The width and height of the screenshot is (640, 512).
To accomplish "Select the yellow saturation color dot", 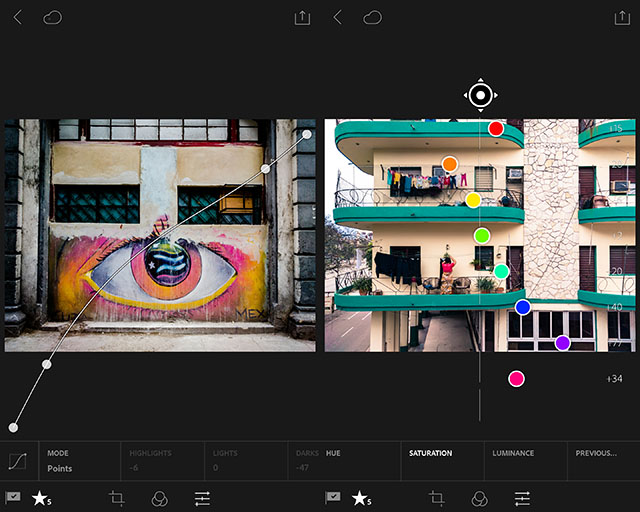I will 473,200.
